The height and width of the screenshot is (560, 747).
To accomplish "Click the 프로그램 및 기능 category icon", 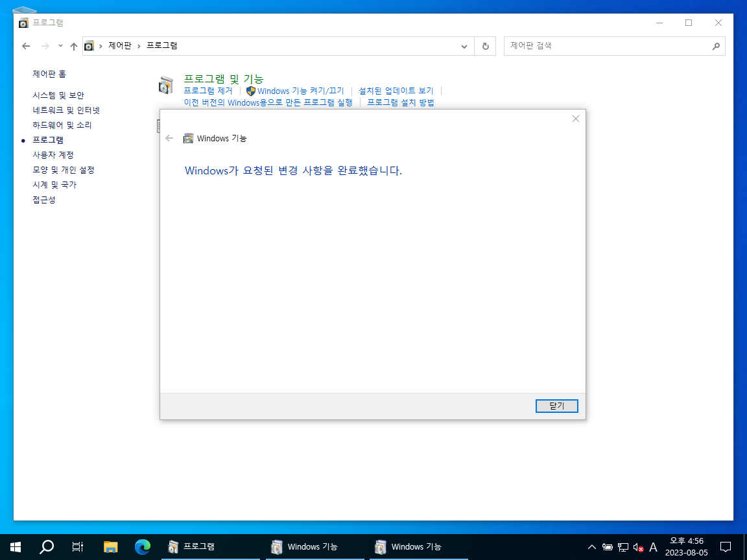I will pos(166,85).
